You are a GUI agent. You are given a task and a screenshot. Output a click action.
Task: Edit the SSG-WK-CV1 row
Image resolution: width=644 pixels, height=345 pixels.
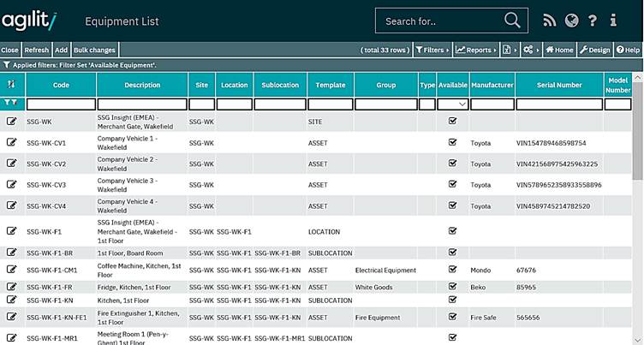click(x=12, y=142)
